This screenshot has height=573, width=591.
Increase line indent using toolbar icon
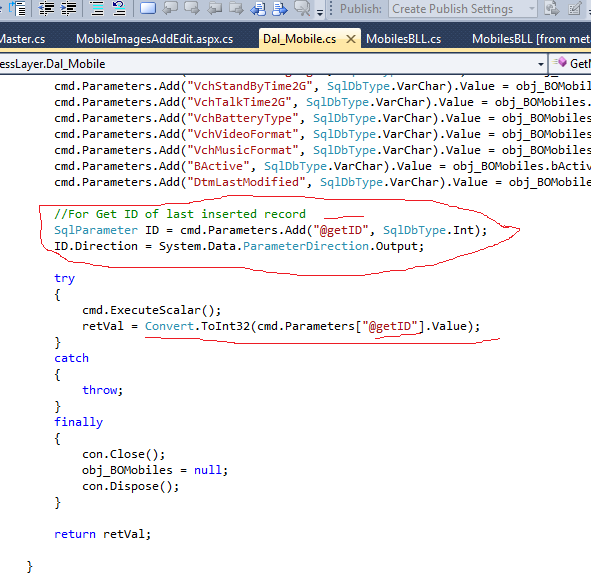coord(68,8)
